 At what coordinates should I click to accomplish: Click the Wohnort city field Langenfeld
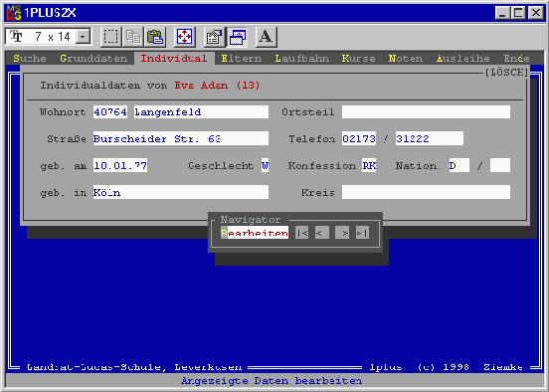tap(201, 112)
